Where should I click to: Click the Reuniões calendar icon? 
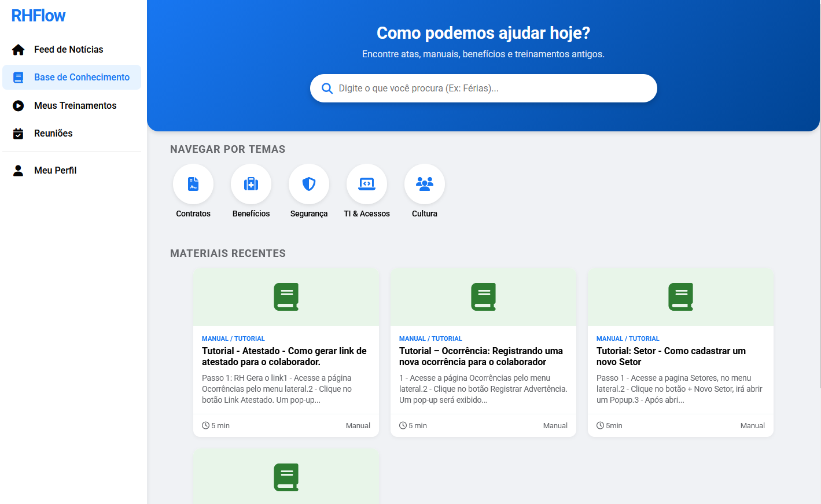(x=18, y=133)
